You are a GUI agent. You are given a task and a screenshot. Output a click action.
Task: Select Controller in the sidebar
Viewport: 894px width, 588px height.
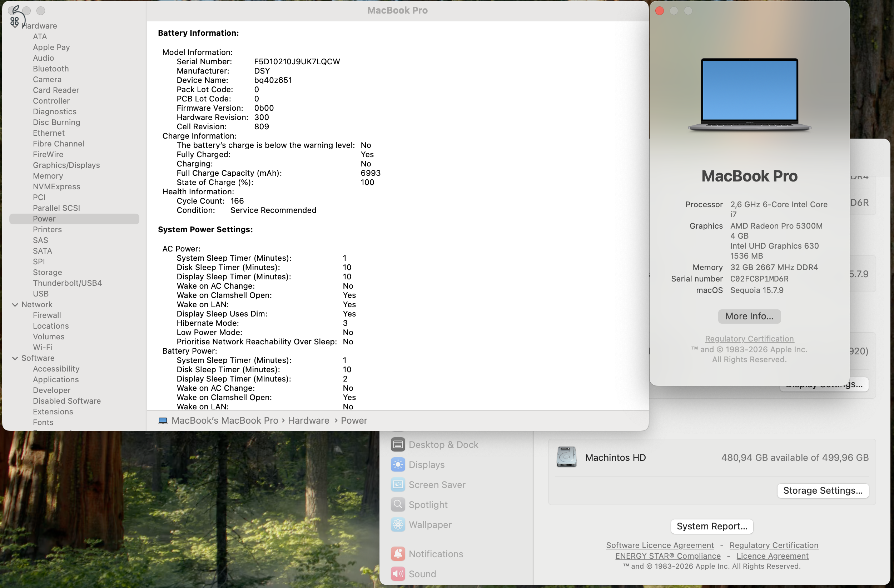click(x=51, y=101)
